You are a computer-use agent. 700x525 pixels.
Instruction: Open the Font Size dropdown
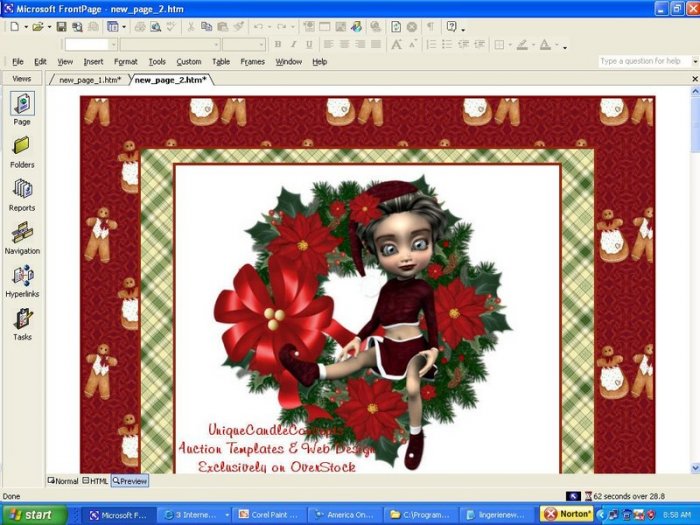click(x=244, y=44)
